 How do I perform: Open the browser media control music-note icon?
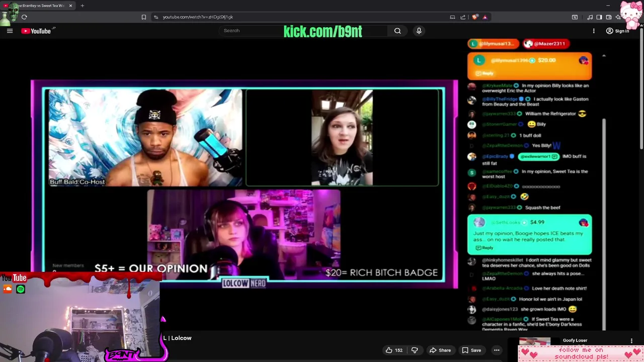click(590, 17)
